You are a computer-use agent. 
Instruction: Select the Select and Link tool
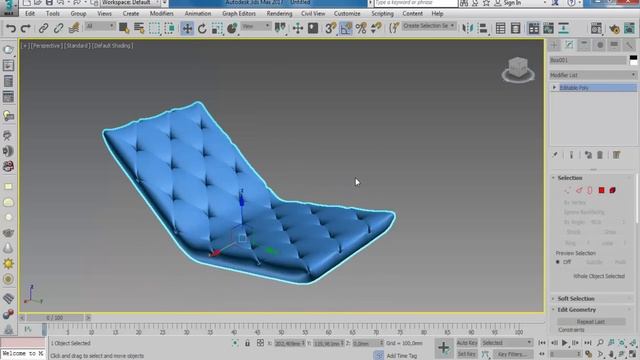[43, 28]
